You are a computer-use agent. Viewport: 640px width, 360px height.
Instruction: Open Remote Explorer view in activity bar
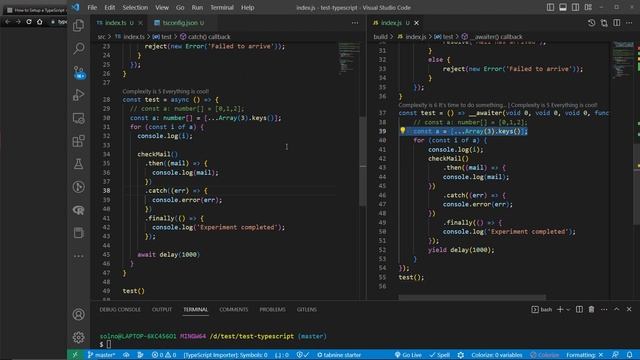pos(78,118)
